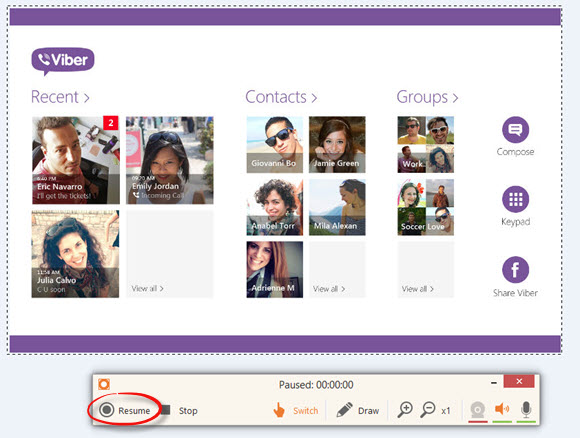Screen dimensions: 580x438
Task: Zoom out with the minus magnifier
Action: [428, 410]
